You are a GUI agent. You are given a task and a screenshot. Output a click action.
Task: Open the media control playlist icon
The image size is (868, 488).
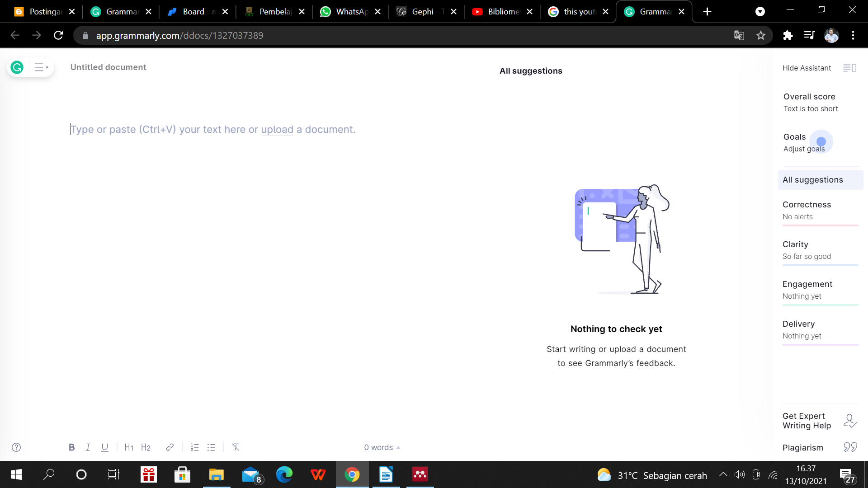(x=810, y=35)
